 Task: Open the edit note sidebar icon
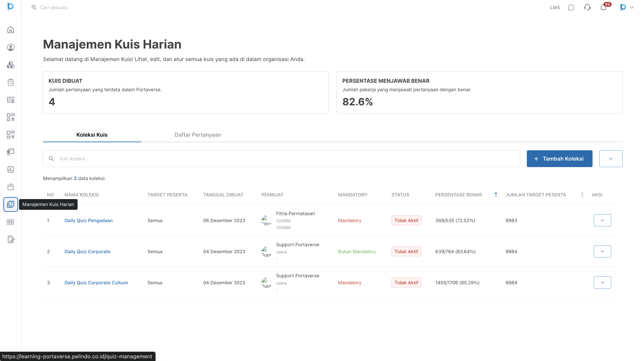coord(11,239)
